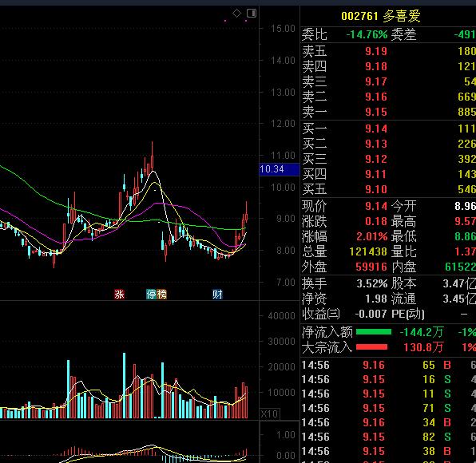476x463 pixels.
Task: Toggle the side panel icon above the chart
Action: click(252, 13)
